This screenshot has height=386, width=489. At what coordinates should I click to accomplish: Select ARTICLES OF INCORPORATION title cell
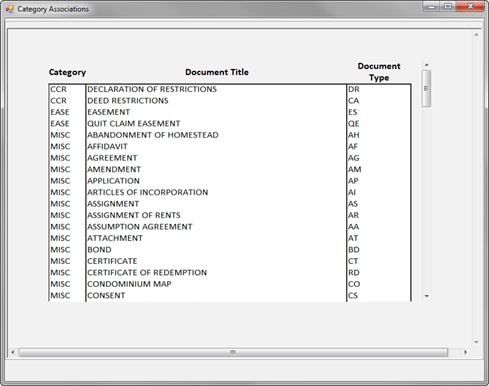[148, 192]
